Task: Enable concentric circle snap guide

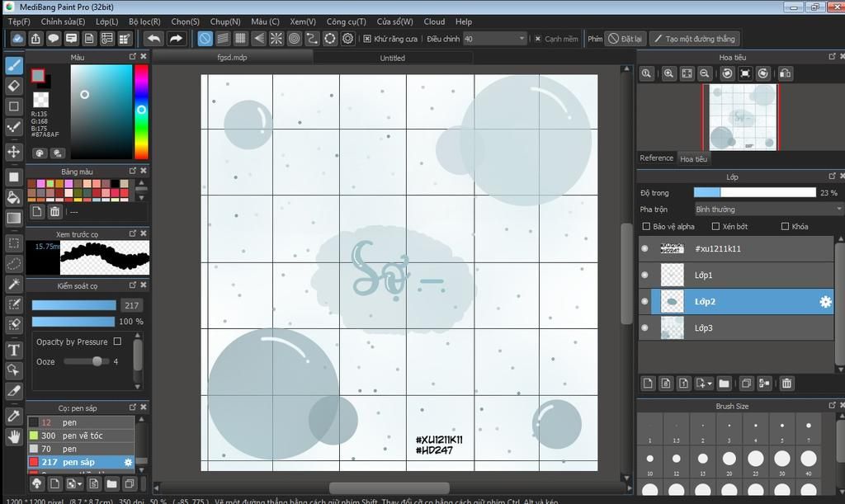Action: tap(295, 39)
